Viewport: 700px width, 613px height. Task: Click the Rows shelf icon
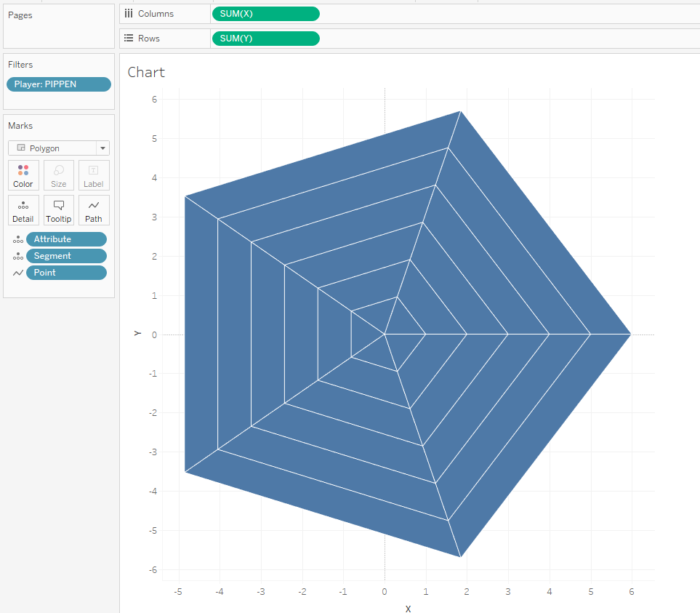130,38
